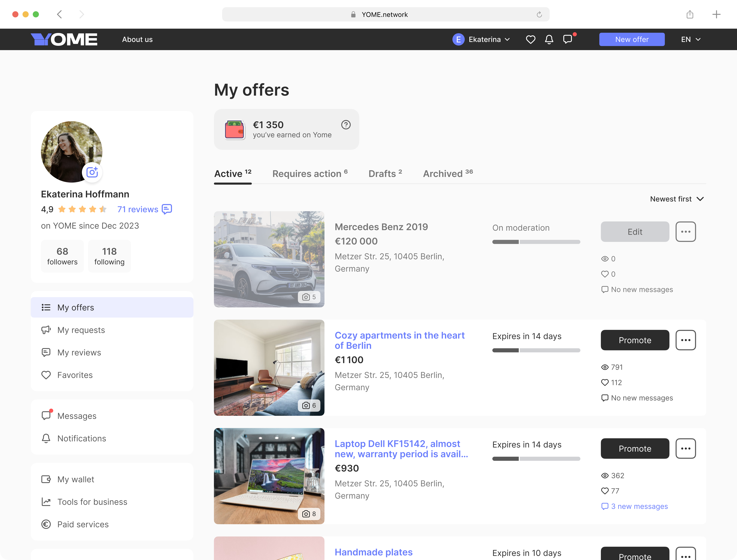737x560 pixels.
Task: Click views eye icon showing 362
Action: (x=605, y=475)
